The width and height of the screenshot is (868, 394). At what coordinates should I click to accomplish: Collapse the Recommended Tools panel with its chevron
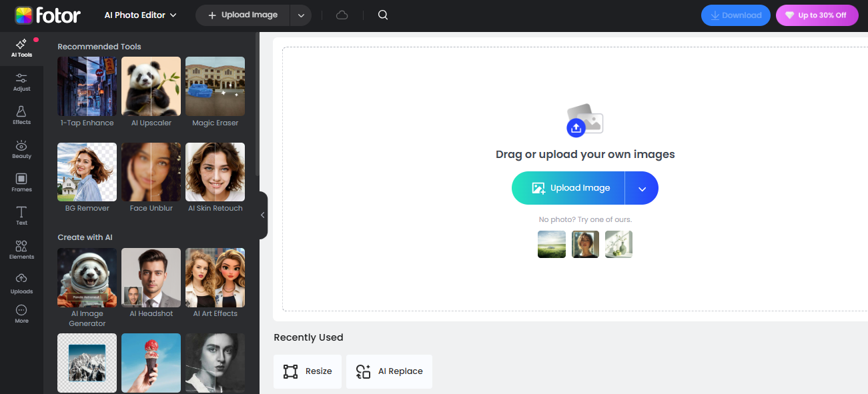coord(262,215)
